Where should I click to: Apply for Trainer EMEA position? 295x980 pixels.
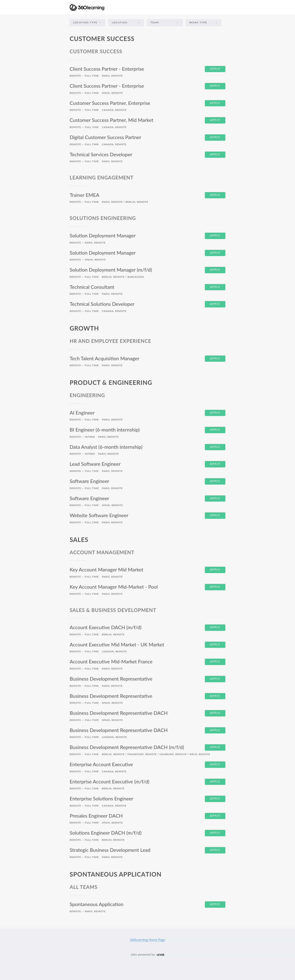[x=215, y=195]
